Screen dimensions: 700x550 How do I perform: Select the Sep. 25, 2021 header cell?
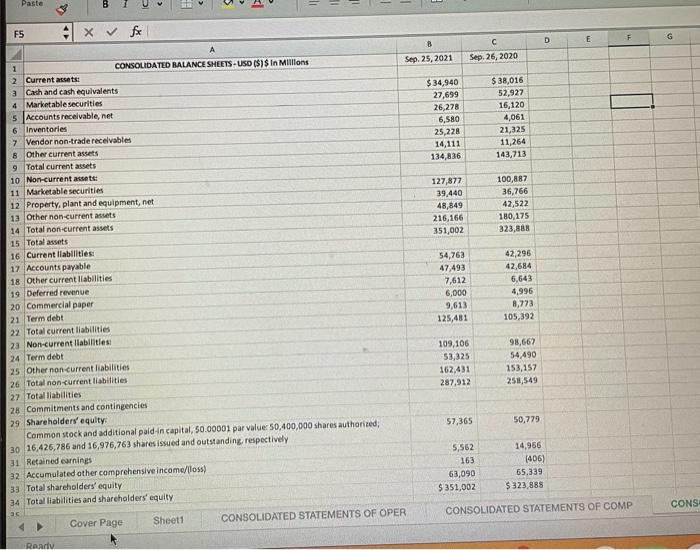tap(429, 58)
